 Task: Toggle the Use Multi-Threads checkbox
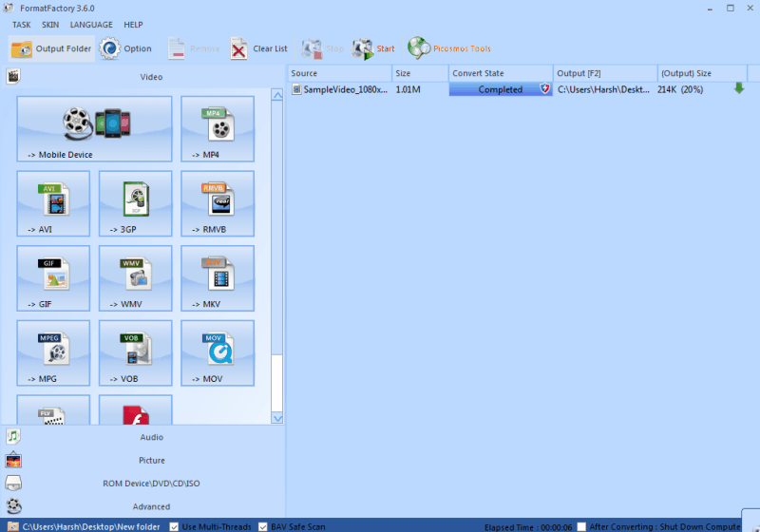[174, 526]
